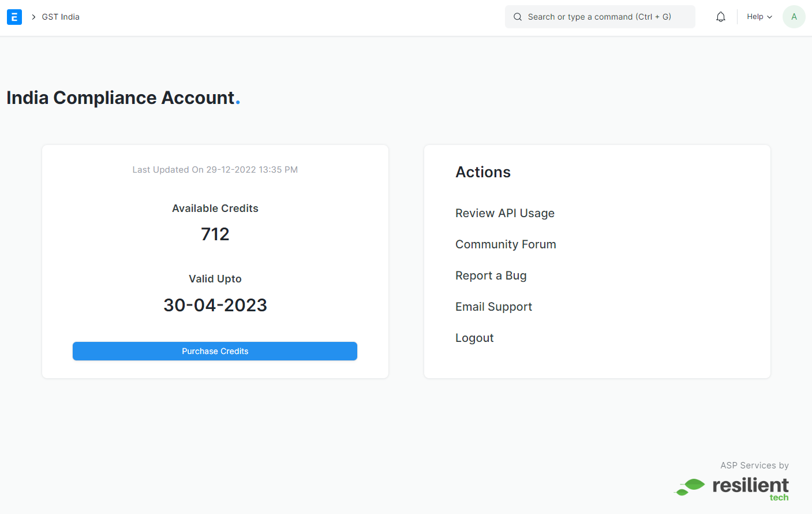Select Report a Bug action
This screenshot has height=514, width=812.
(x=491, y=275)
